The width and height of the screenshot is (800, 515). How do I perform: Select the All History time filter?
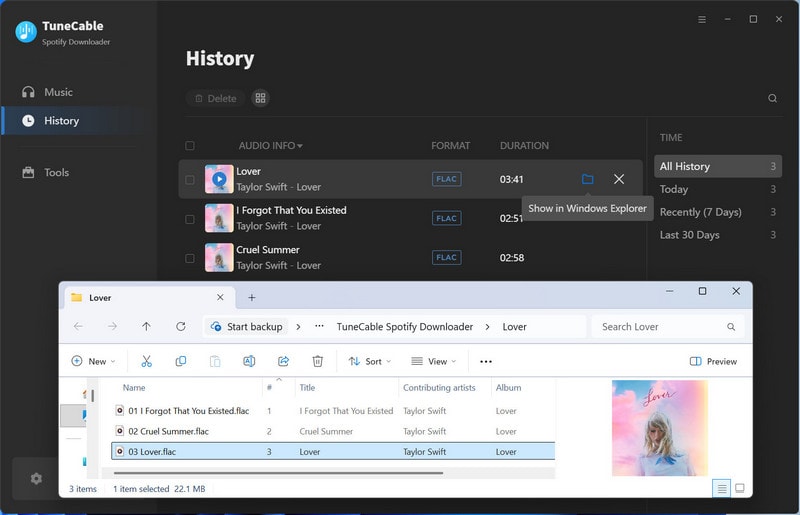click(717, 166)
